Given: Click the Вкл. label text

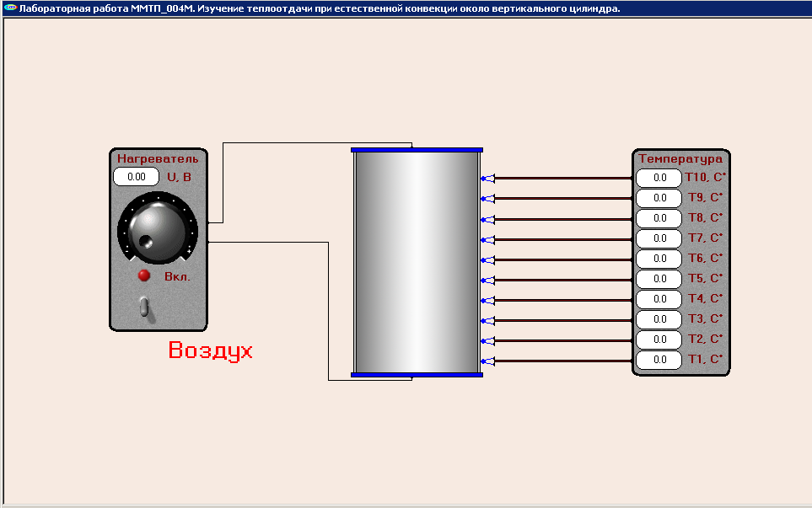Looking at the screenshot, I should tap(177, 277).
